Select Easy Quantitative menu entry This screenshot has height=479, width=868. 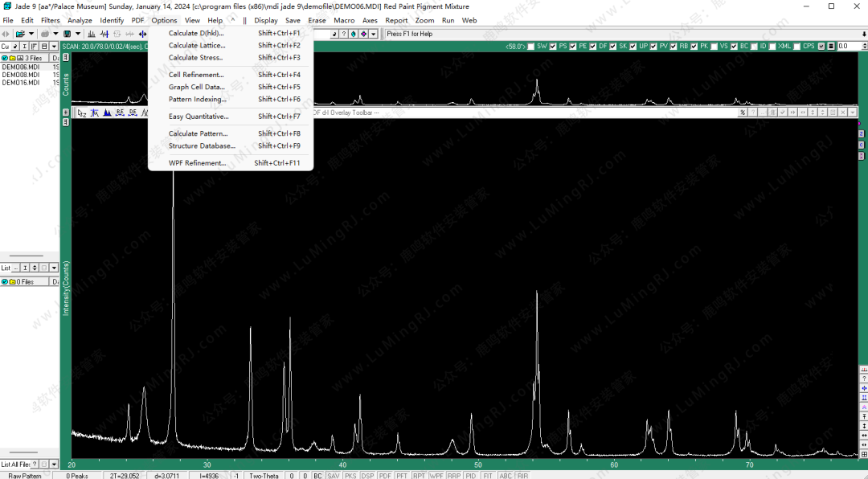(198, 117)
